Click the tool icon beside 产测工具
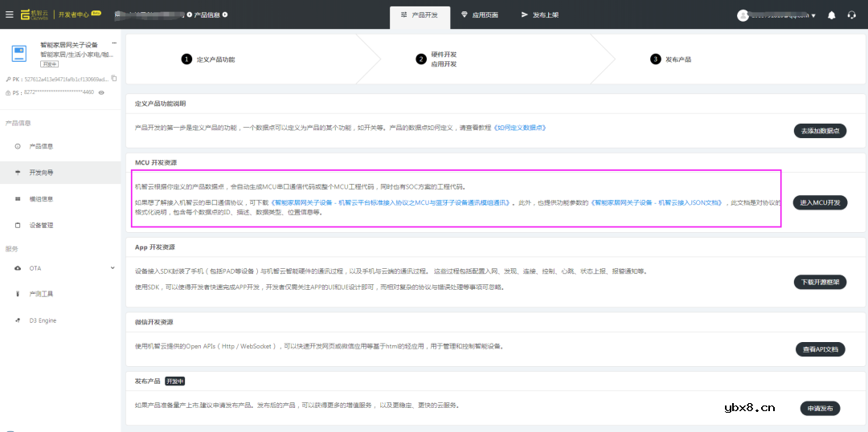 click(18, 294)
